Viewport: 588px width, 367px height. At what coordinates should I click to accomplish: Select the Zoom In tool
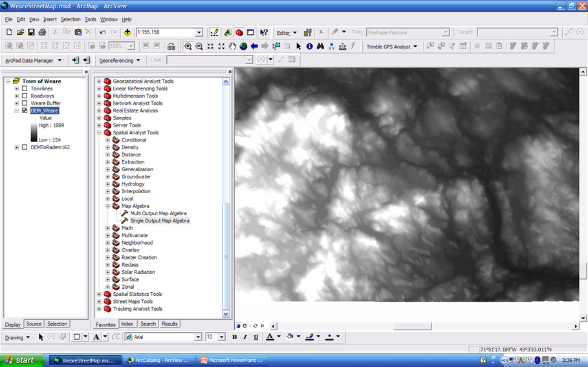point(188,47)
